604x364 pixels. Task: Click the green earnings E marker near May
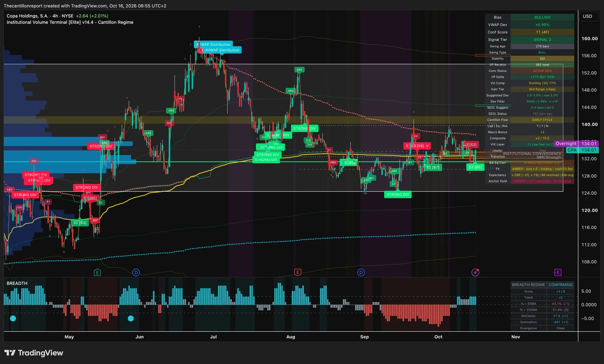97,273
